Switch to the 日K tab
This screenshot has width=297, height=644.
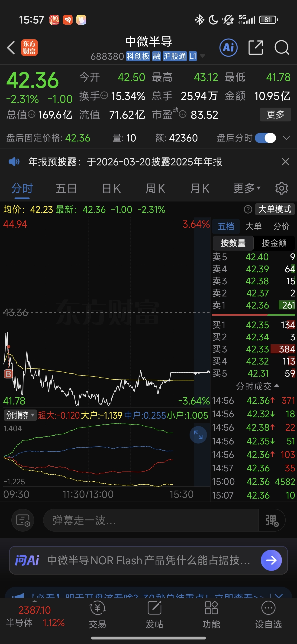111,188
